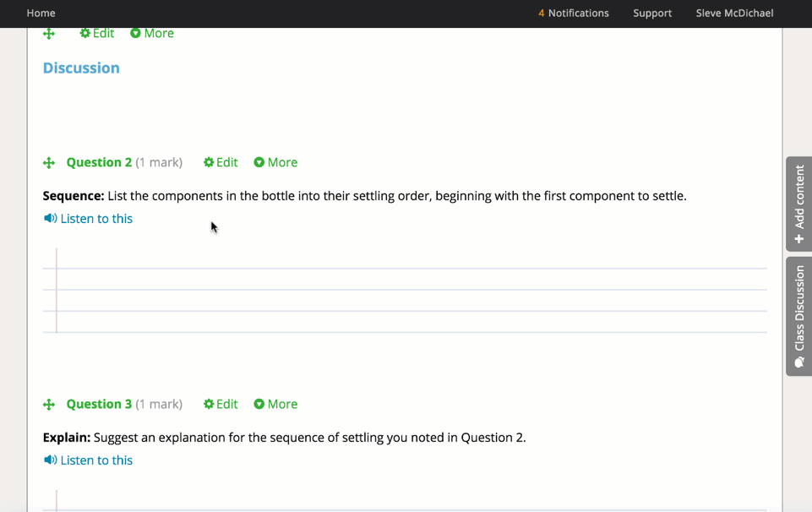The height and width of the screenshot is (512, 812).
Task: Click the speech bubble icon on Class Discussion tab
Action: tap(799, 362)
